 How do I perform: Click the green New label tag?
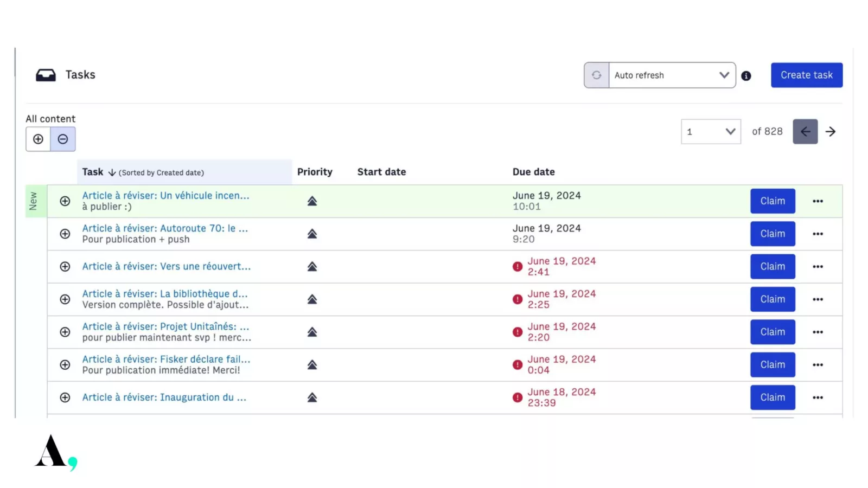pos(36,201)
